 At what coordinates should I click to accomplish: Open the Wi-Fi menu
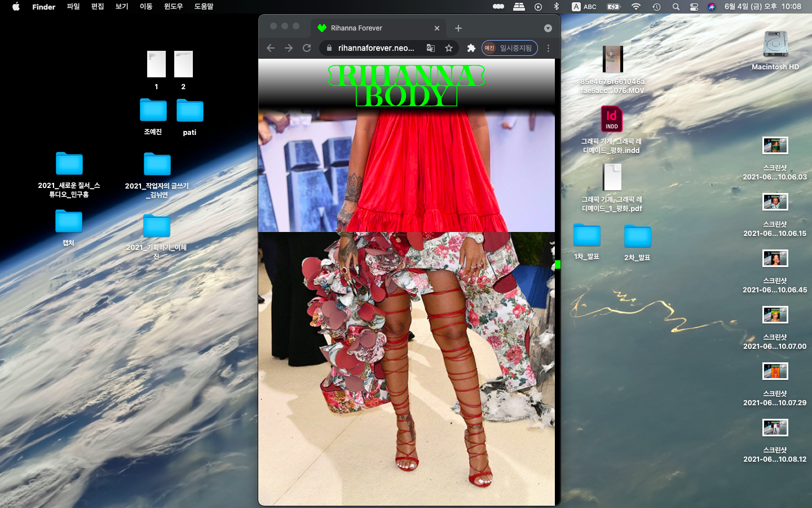pos(636,7)
